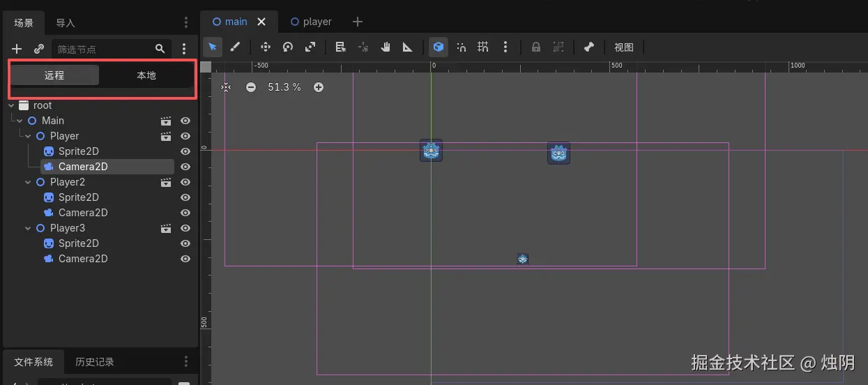Screen dimensions: 868x385
Task: Click the filter search magnifier icon
Action: coord(160,49)
